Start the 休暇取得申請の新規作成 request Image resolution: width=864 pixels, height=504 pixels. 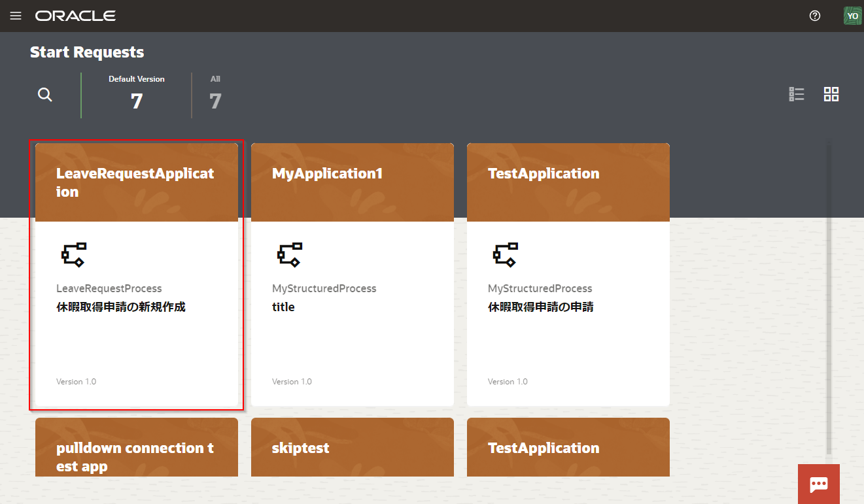[121, 307]
